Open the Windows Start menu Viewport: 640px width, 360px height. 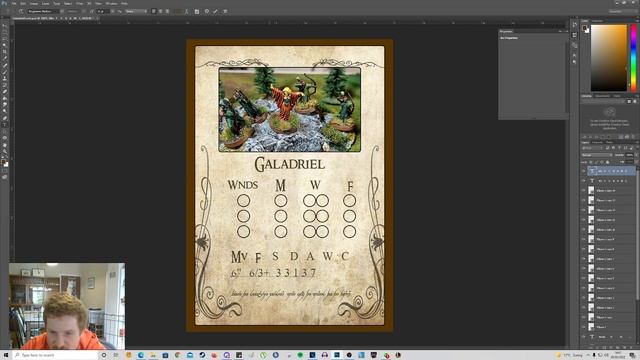click(5, 355)
